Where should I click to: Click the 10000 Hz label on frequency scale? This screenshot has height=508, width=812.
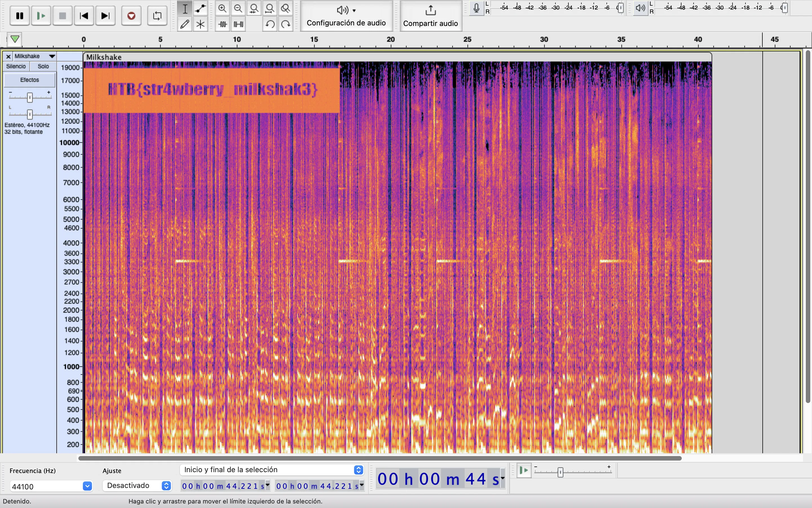coord(69,143)
